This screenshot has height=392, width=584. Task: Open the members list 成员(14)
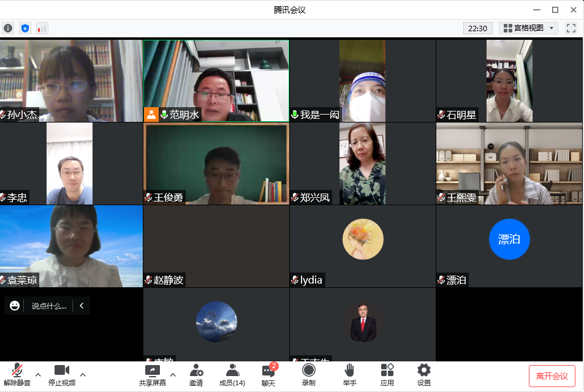(x=232, y=374)
